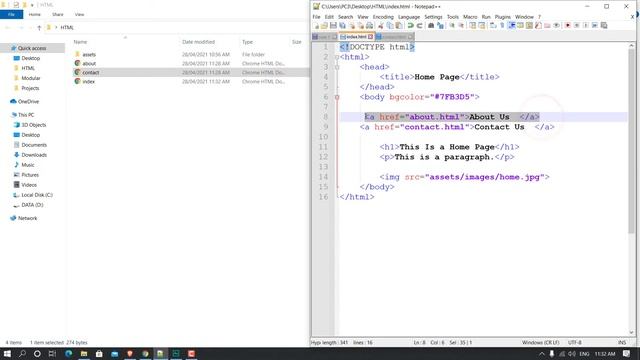
Task: Open Downloads in the navigation pane
Action: 34,155
